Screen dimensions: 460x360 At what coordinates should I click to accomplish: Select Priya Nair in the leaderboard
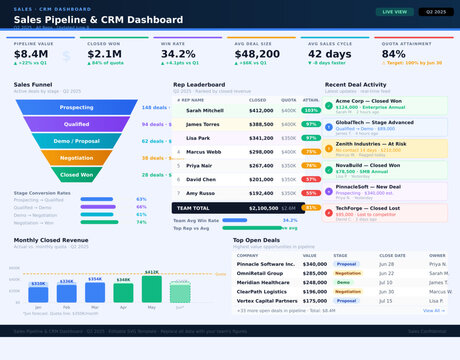247,166
